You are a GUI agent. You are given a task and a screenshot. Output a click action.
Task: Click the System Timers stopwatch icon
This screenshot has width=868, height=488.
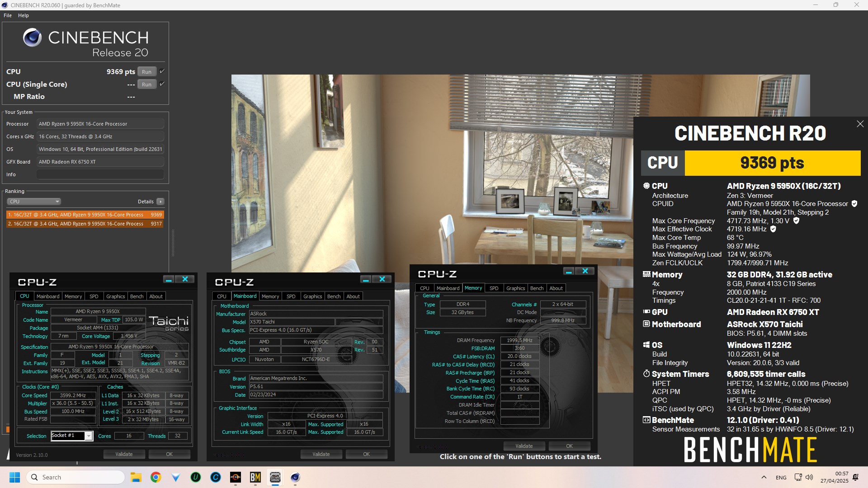click(646, 374)
